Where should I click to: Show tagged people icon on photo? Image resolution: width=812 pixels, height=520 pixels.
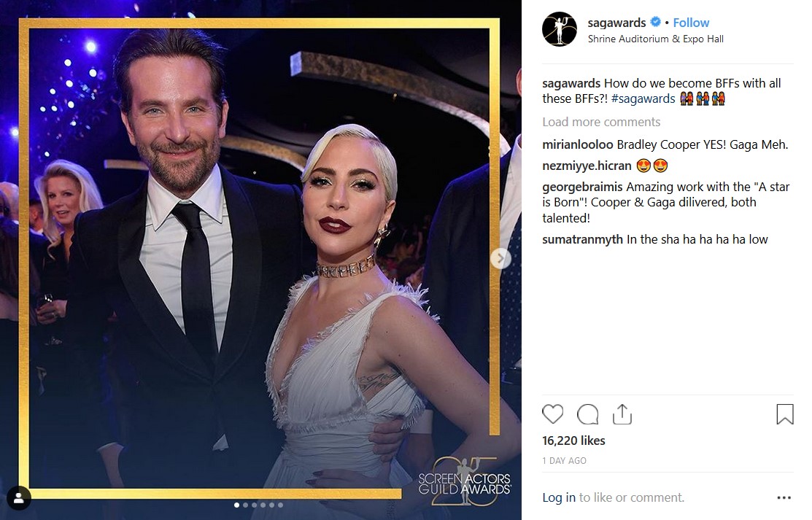pos(20,499)
